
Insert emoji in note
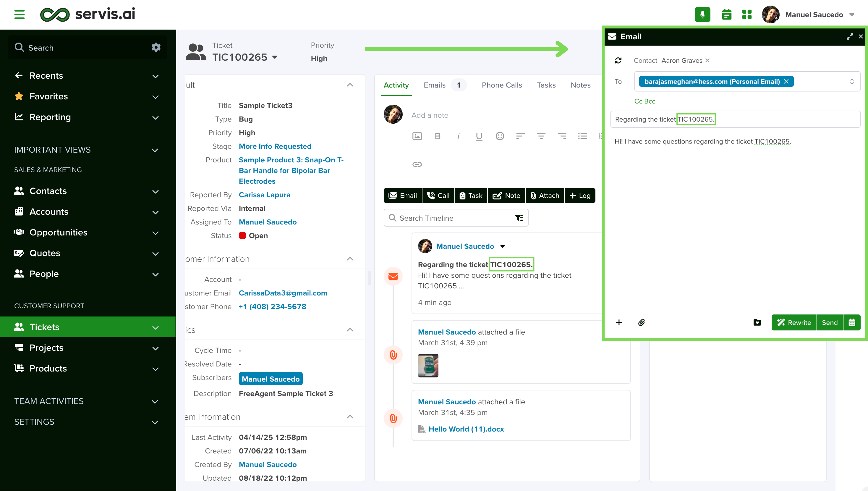pos(500,136)
